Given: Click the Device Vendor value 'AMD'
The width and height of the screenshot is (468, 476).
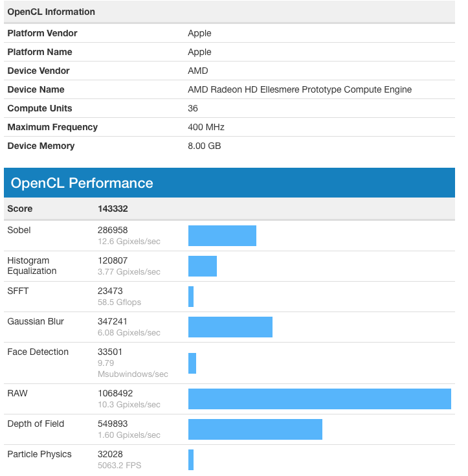Looking at the screenshot, I should click(x=198, y=71).
